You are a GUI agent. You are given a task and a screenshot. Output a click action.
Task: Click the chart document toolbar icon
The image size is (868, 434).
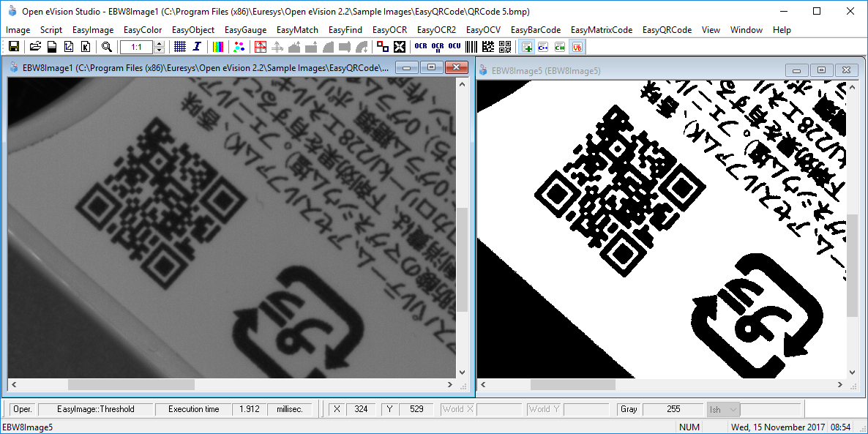[69, 47]
